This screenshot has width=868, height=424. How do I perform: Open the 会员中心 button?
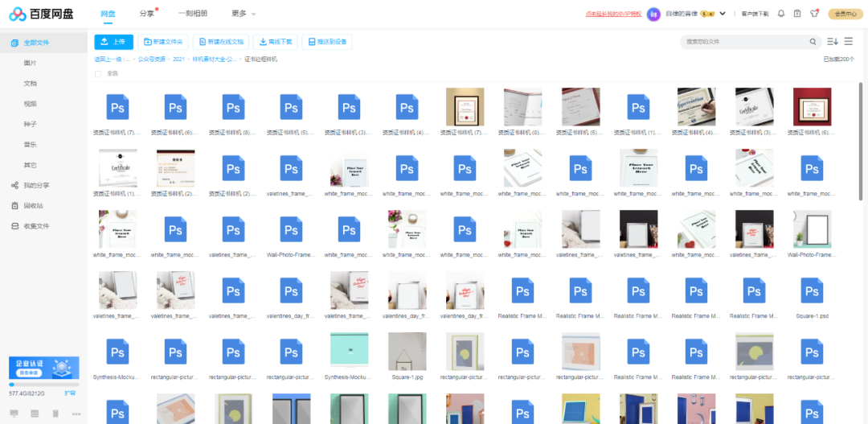click(x=844, y=14)
